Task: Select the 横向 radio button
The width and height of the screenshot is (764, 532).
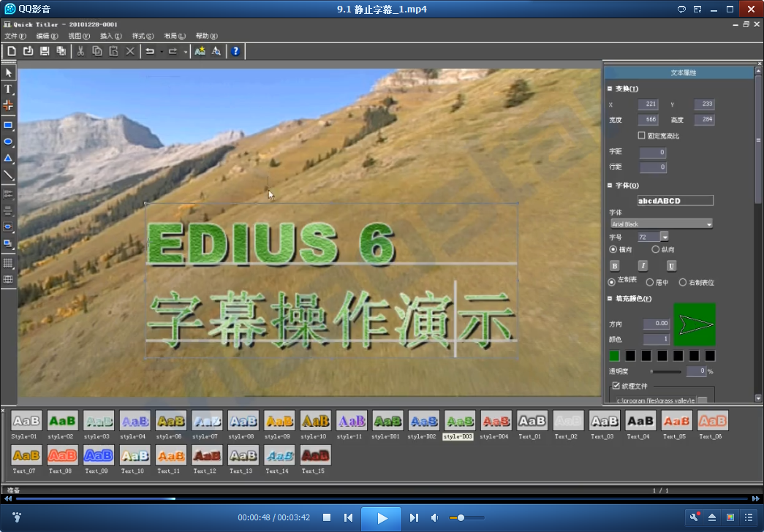Action: pos(613,249)
